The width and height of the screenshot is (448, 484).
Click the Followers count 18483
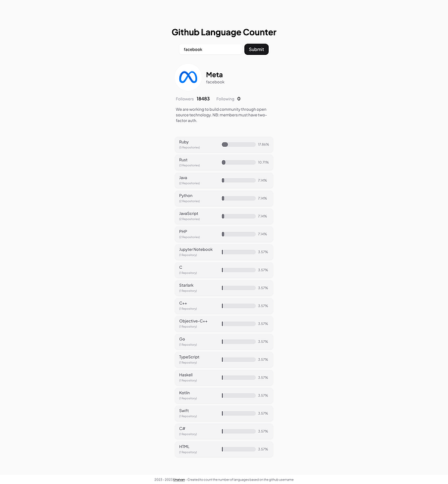(x=203, y=99)
